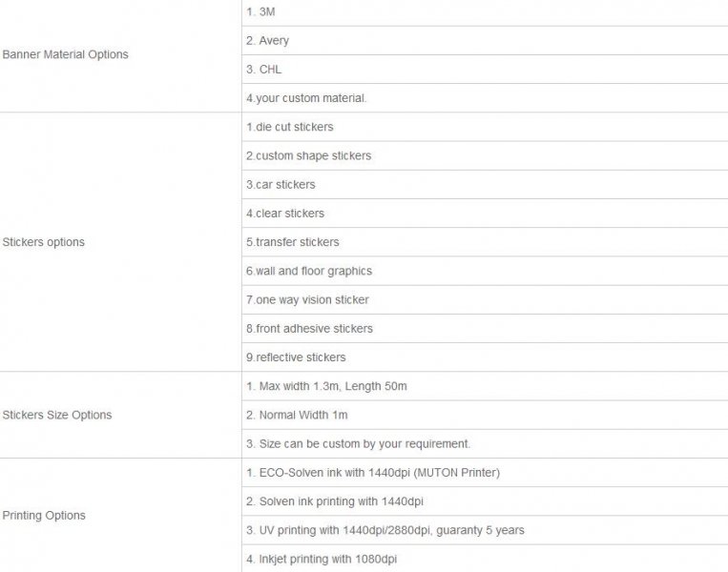Select 'ECO-Solven ink with 1440dpi' row
Screen dimensions: 728x572
pos(485,473)
